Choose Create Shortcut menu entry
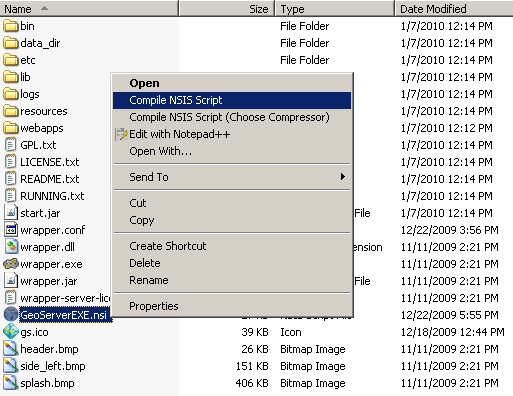The image size is (513, 396). click(x=232, y=246)
